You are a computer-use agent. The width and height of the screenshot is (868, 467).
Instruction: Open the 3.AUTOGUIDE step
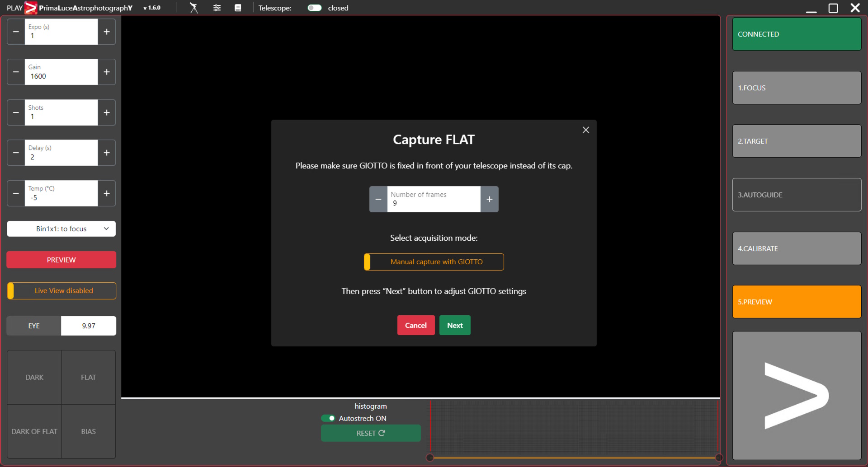click(x=797, y=195)
